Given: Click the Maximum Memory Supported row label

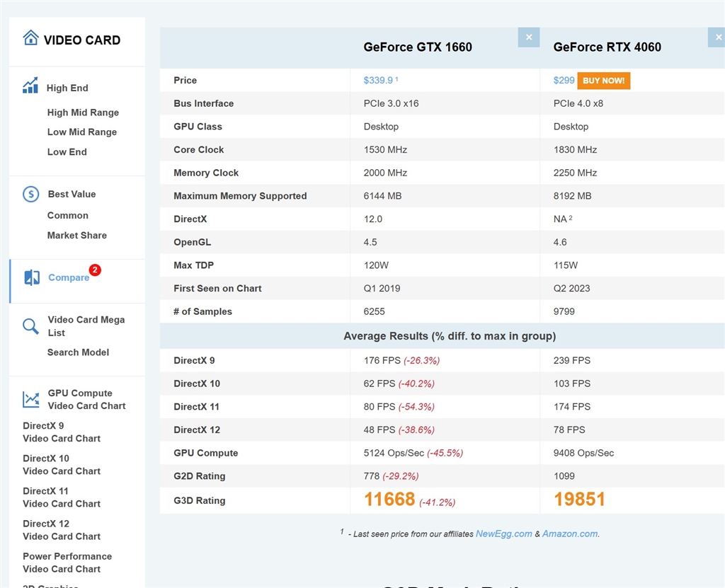Looking at the screenshot, I should click(240, 196).
